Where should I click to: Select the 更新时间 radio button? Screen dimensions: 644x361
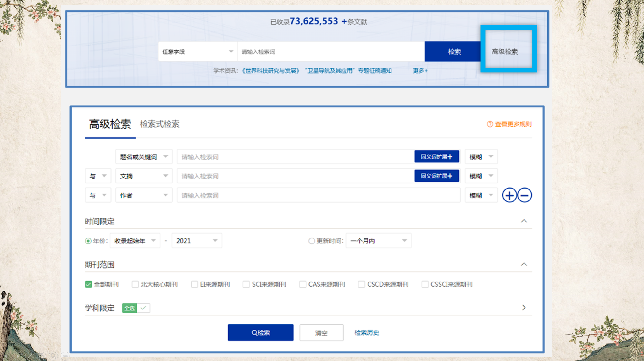point(311,241)
